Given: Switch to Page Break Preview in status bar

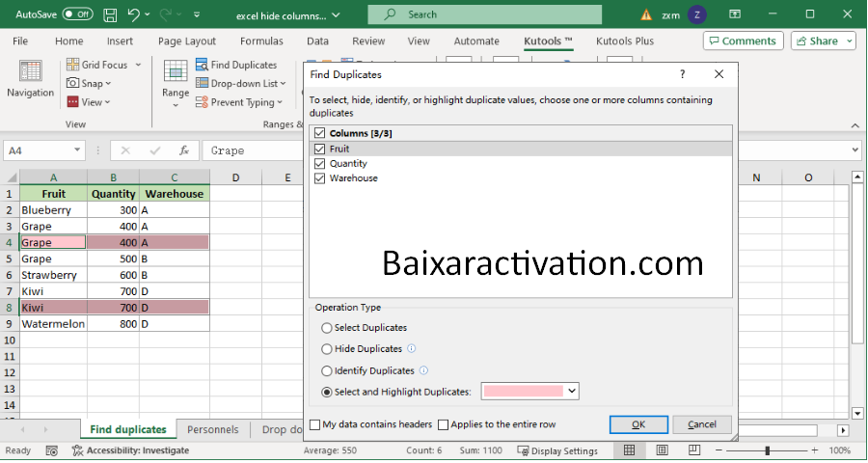Looking at the screenshot, I should 694,450.
